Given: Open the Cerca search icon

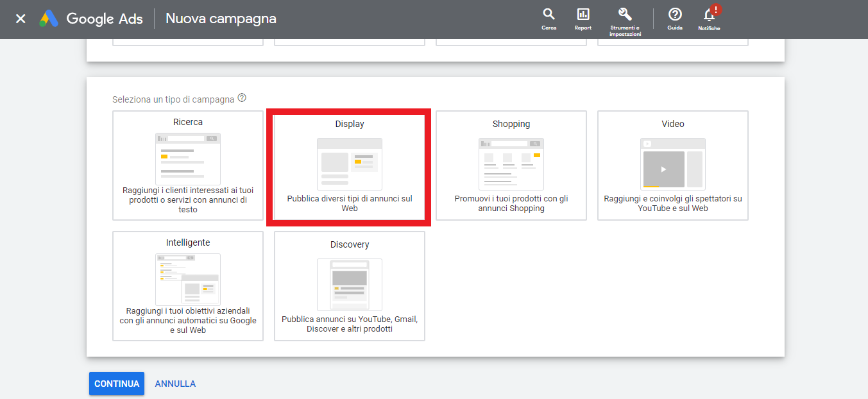Looking at the screenshot, I should click(x=549, y=15).
